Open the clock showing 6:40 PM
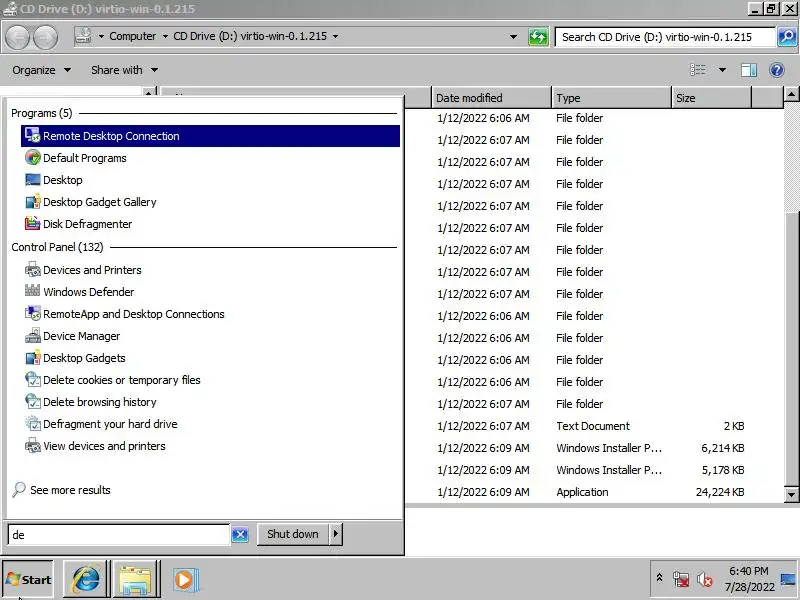800x600 pixels. tap(749, 579)
